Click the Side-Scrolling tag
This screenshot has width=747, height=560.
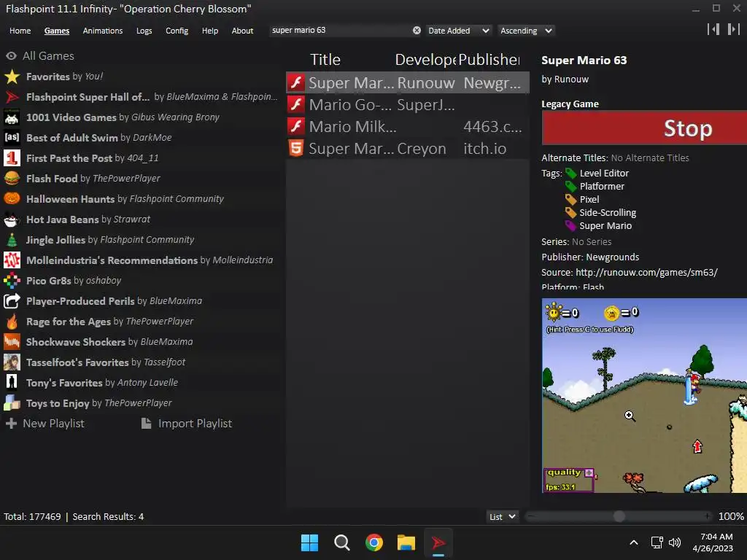tap(608, 212)
